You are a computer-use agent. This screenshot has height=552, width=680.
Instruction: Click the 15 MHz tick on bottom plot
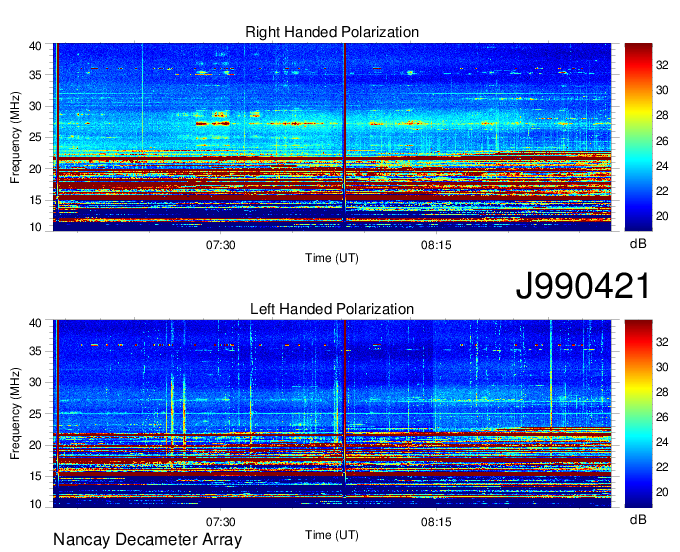35,477
